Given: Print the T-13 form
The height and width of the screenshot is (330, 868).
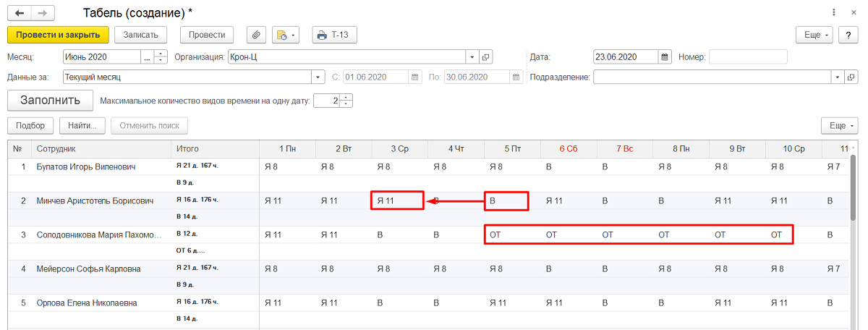Looking at the screenshot, I should 334,35.
